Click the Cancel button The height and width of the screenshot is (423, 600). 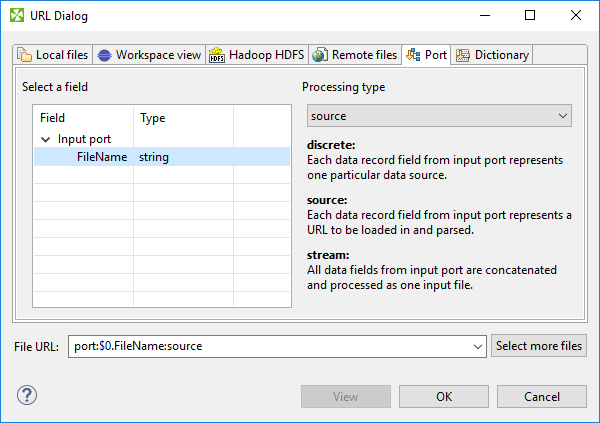point(542,396)
